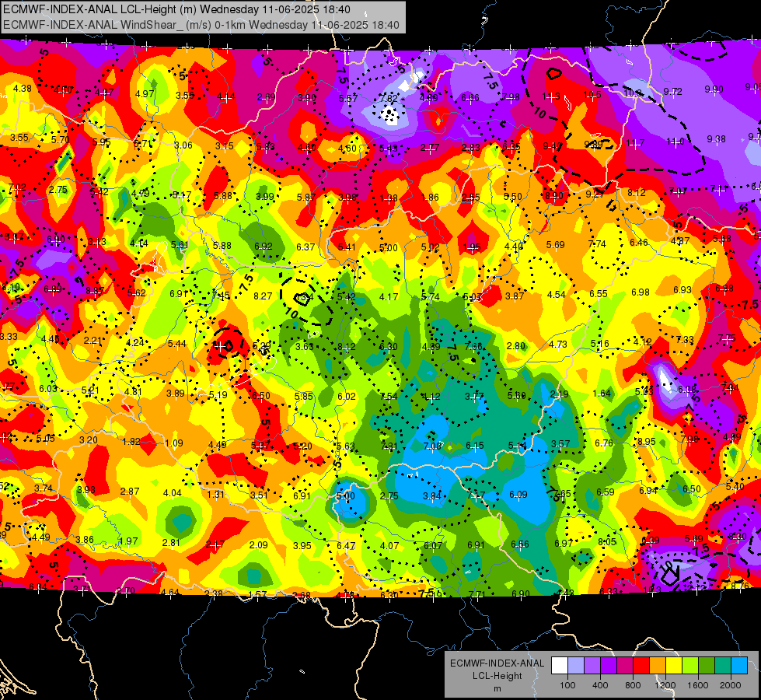Click the wind shear value 4.54
761x700 pixels.
[x=557, y=294]
